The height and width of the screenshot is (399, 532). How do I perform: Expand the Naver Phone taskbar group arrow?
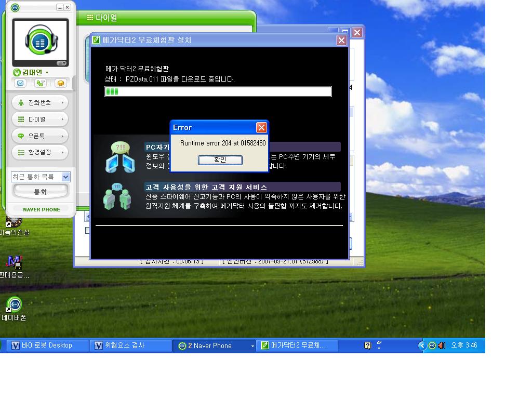(252, 345)
